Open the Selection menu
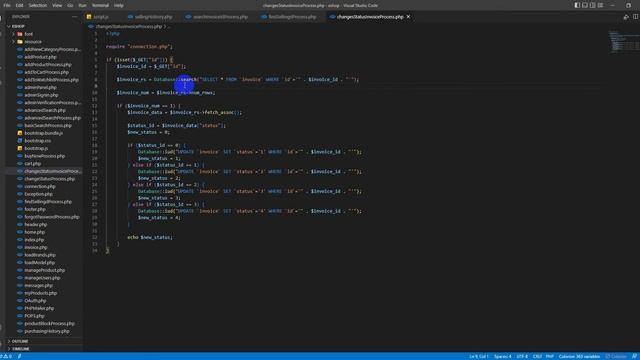The image size is (640, 360). [38, 5]
